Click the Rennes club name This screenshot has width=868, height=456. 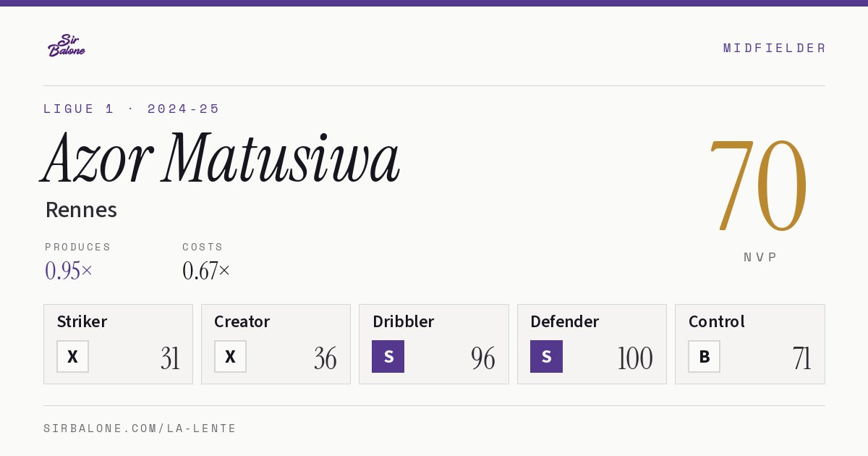[81, 210]
